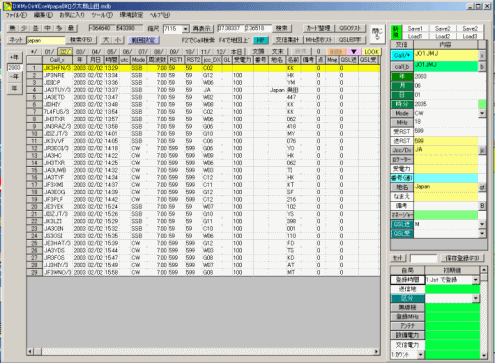Select log row with callsign JE3YEK
Image resolution: width=495 pixels, height=363 pixels.
click(203, 207)
